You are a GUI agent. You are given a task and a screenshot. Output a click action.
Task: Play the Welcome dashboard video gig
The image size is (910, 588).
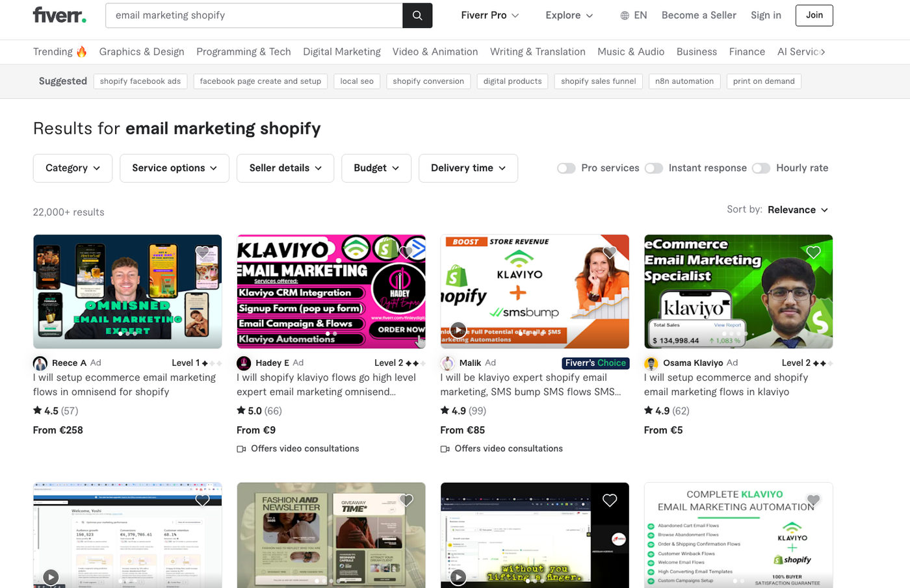[51, 577]
